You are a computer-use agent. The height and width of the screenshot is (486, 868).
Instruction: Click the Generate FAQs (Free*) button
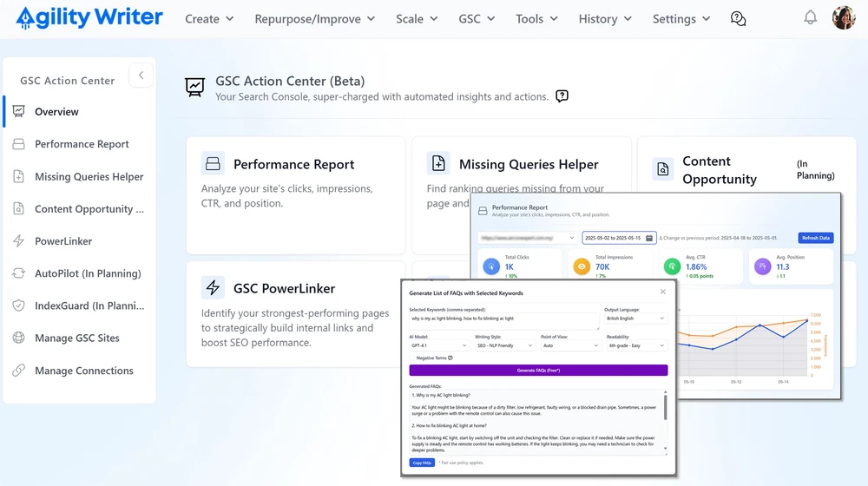538,371
